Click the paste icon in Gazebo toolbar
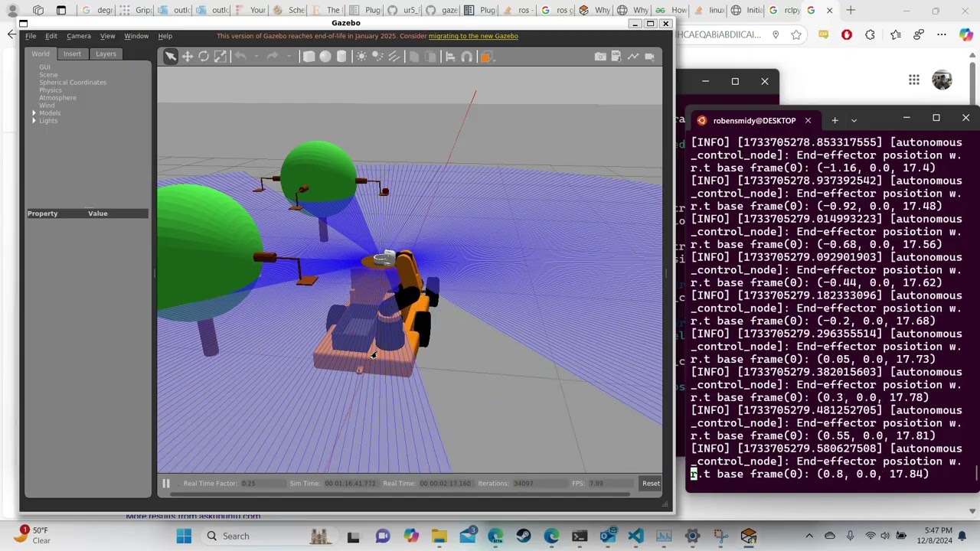The width and height of the screenshot is (980, 551). click(x=430, y=57)
